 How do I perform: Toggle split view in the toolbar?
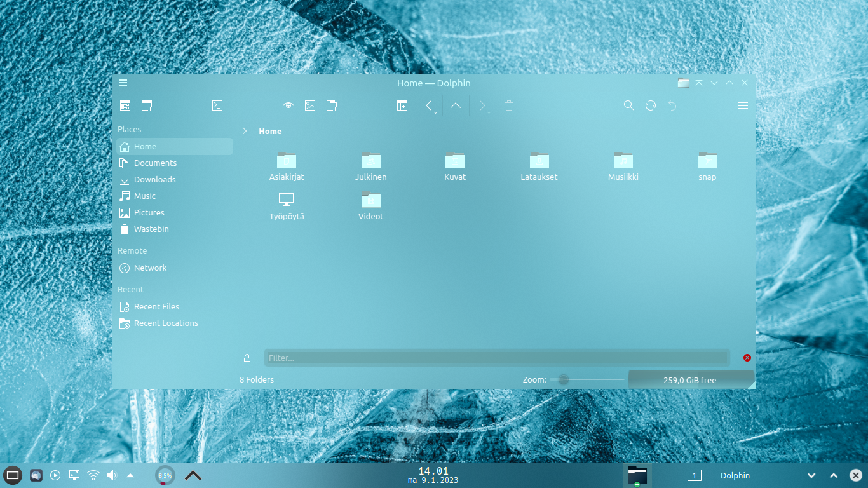point(402,105)
